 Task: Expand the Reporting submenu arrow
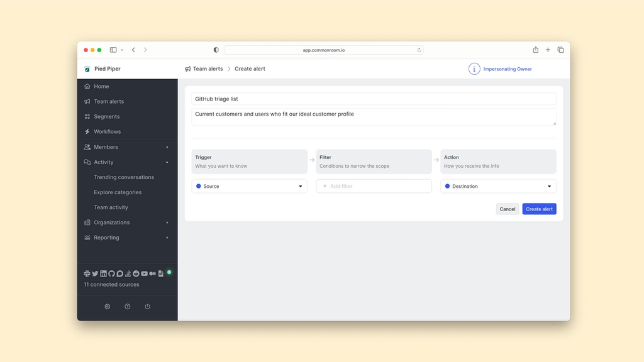(x=167, y=238)
